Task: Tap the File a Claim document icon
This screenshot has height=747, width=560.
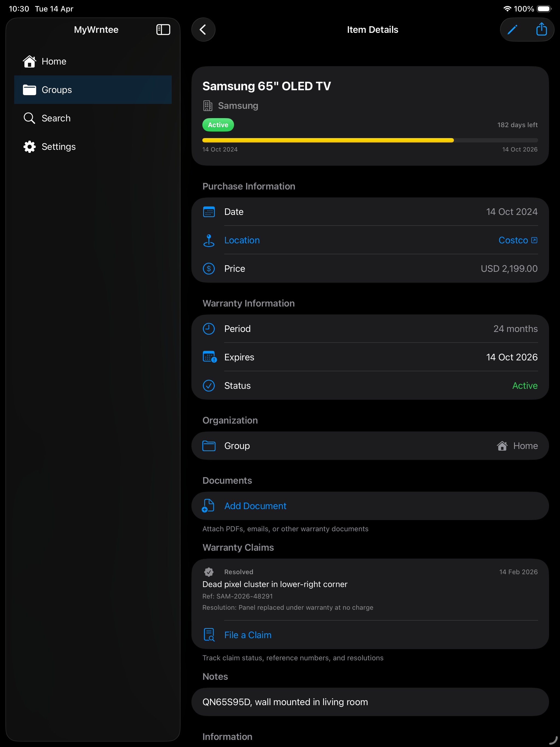Action: pos(209,635)
